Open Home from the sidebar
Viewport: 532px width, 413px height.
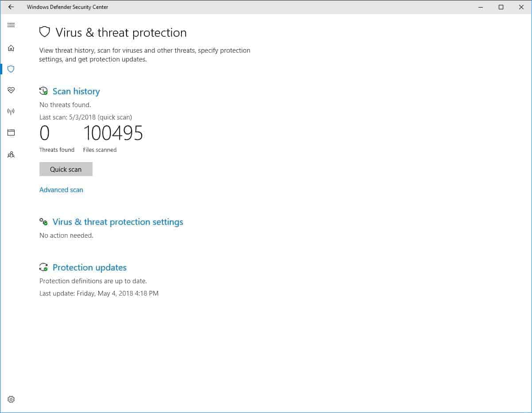click(x=11, y=48)
